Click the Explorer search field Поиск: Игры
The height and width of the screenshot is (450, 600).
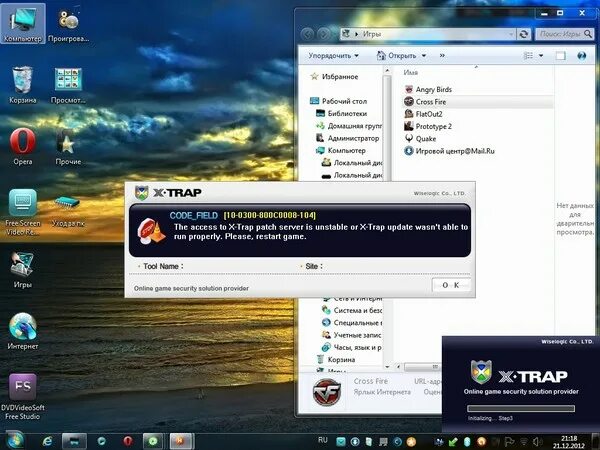tap(564, 34)
